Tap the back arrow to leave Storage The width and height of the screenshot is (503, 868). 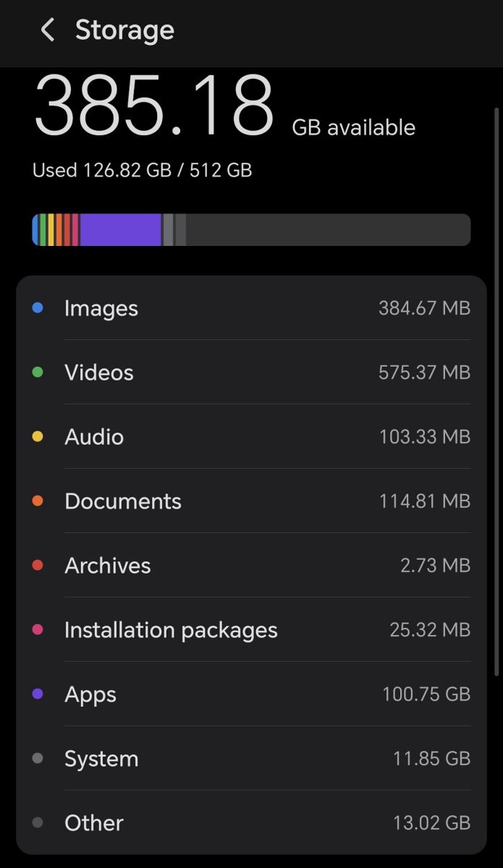pyautogui.click(x=46, y=30)
